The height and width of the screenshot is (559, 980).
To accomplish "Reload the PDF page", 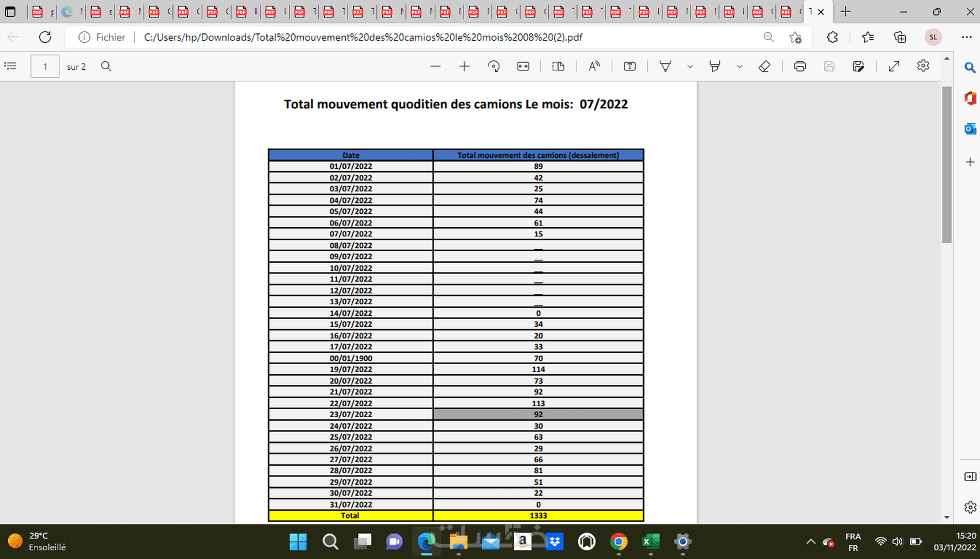I will [x=45, y=37].
